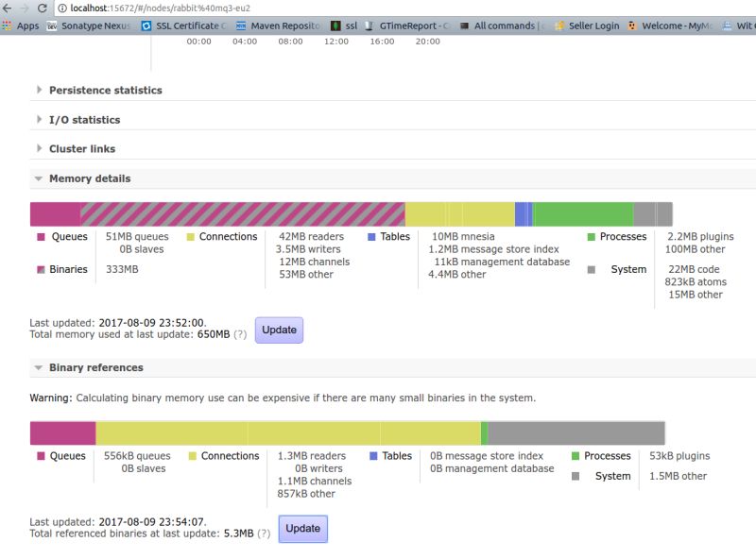Open the SSL Certificate browser tab
The width and height of the screenshot is (756, 559).
tap(189, 25)
